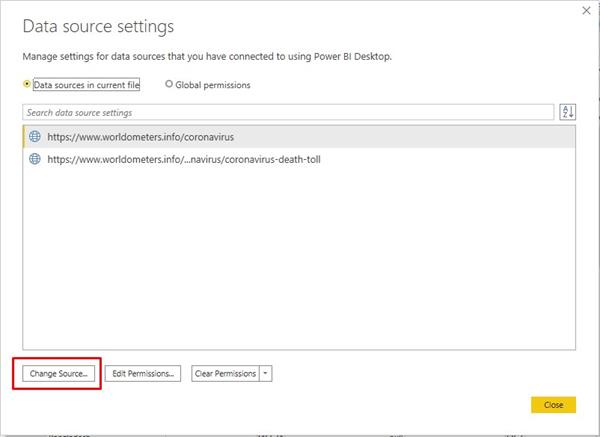Click the globe icon for the coronavirus source

34,136
